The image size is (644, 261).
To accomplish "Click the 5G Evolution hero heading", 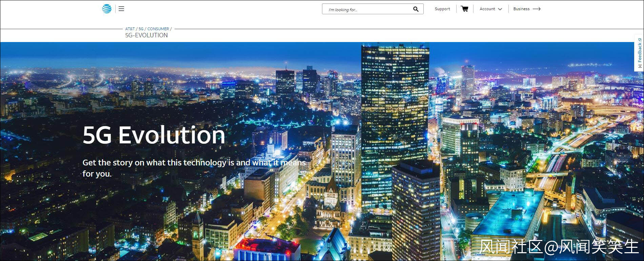I will click(x=154, y=135).
